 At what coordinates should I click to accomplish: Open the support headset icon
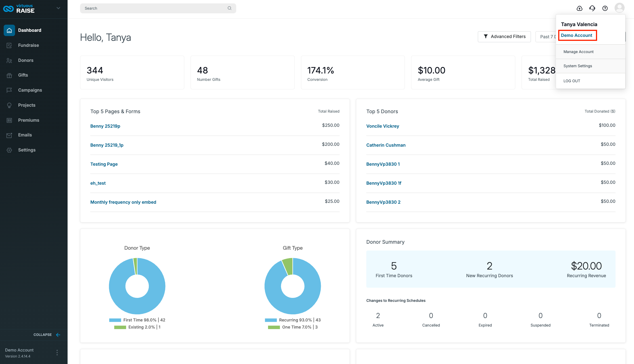pyautogui.click(x=592, y=8)
